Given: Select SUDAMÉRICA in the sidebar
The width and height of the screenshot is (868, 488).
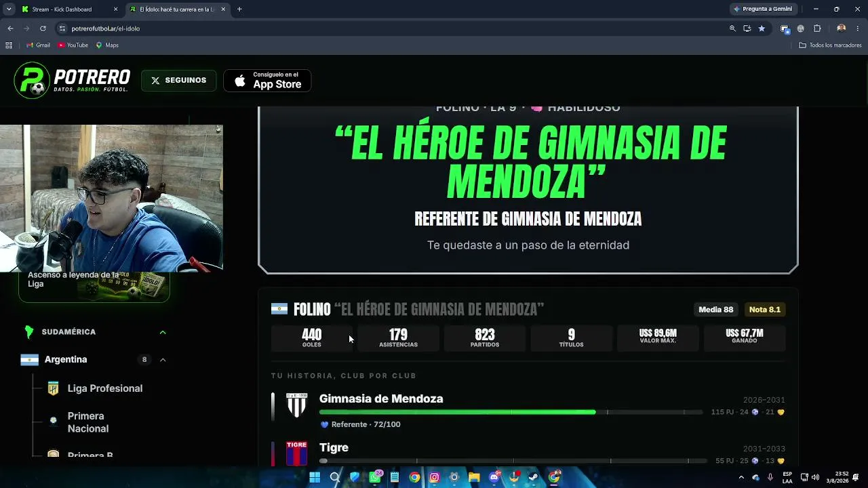Looking at the screenshot, I should (x=68, y=332).
